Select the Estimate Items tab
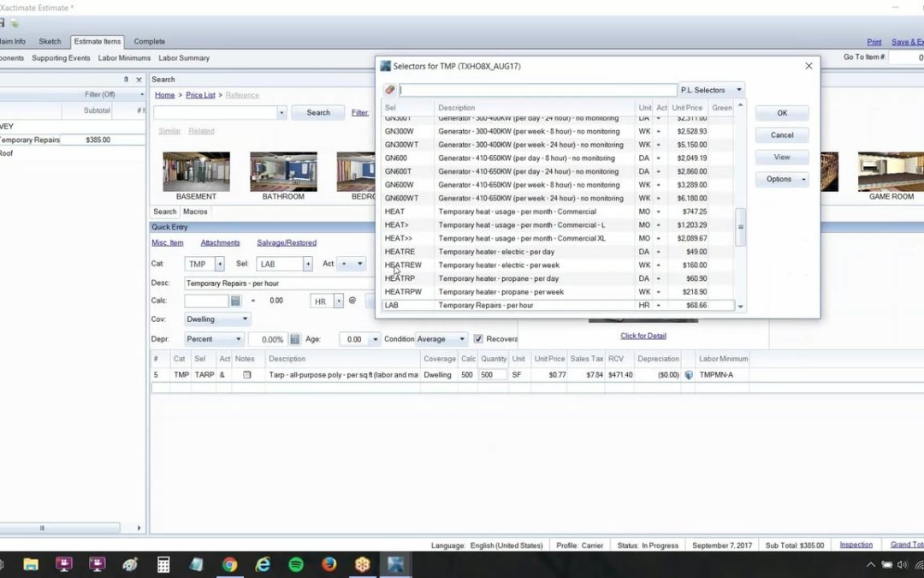924x578 pixels. click(98, 41)
